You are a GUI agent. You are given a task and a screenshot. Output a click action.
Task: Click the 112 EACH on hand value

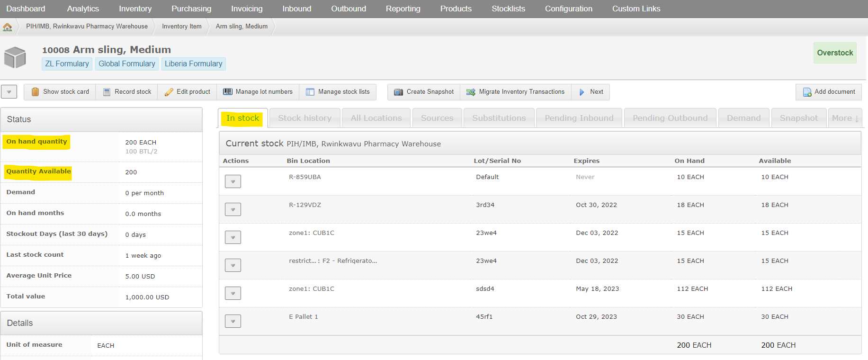tap(692, 289)
